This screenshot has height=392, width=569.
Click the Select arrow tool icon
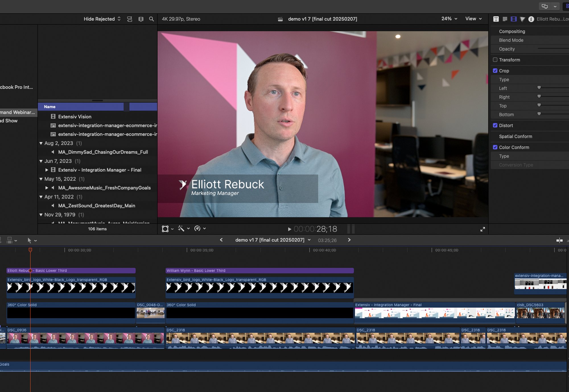pyautogui.click(x=29, y=240)
